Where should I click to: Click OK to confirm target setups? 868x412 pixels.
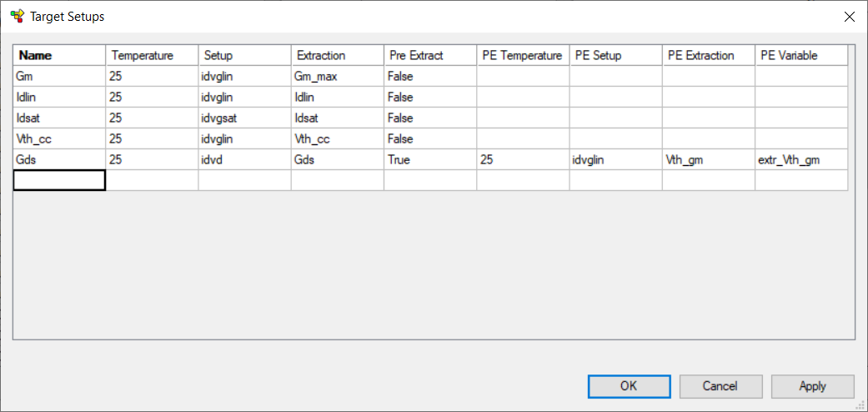(629, 386)
